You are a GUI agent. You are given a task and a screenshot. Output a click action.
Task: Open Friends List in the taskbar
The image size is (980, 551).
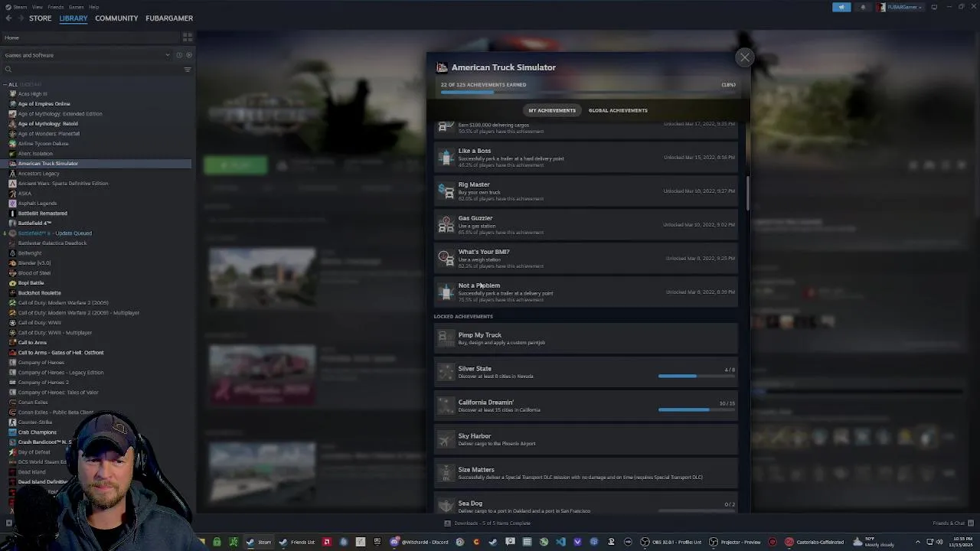pyautogui.click(x=297, y=542)
